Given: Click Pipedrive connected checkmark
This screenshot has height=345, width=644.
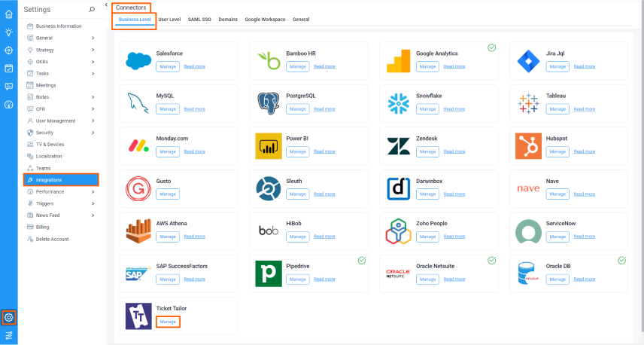Looking at the screenshot, I should pos(362,261).
